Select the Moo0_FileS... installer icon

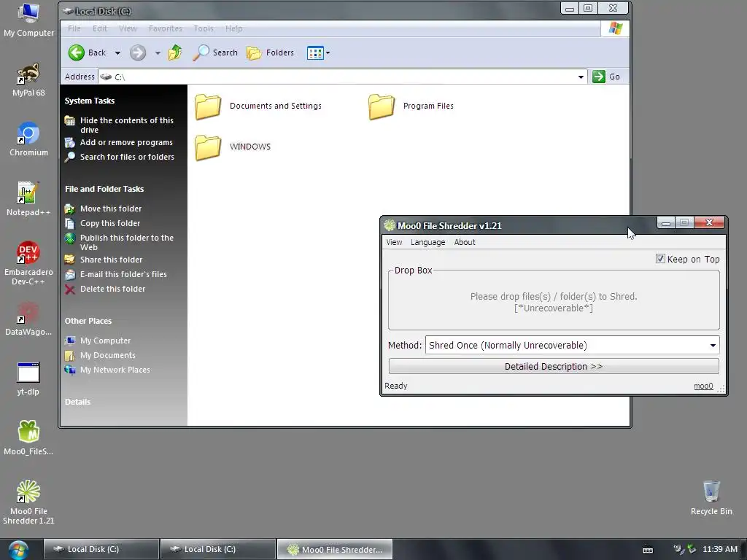tap(28, 438)
